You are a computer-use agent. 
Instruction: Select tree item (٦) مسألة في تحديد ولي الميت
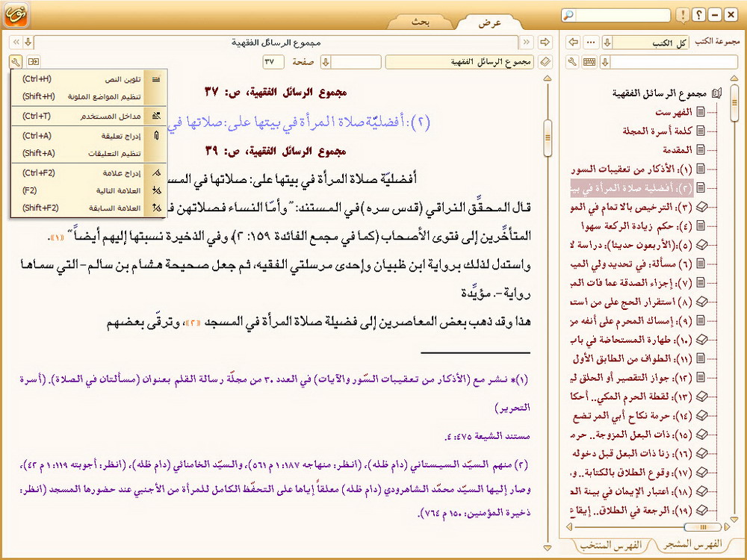coord(631,264)
